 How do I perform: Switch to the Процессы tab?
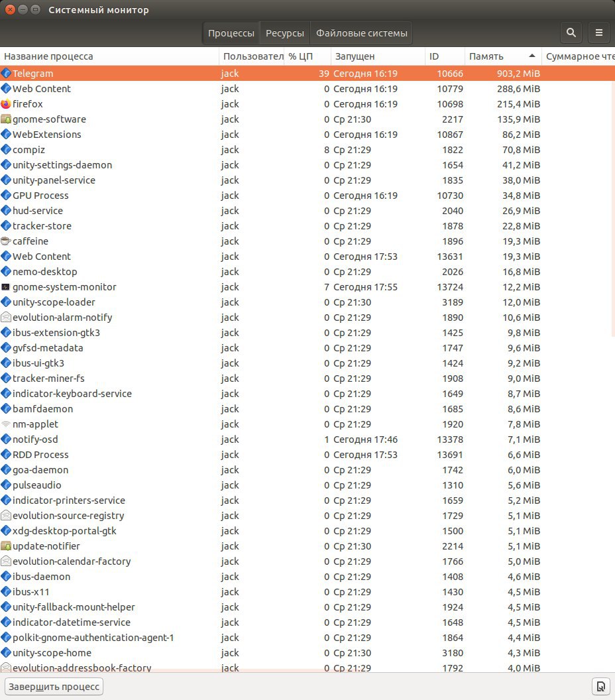pyautogui.click(x=231, y=33)
